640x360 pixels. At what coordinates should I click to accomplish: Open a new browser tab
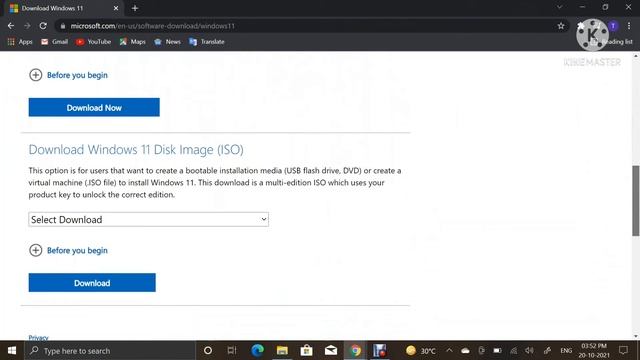click(x=135, y=8)
